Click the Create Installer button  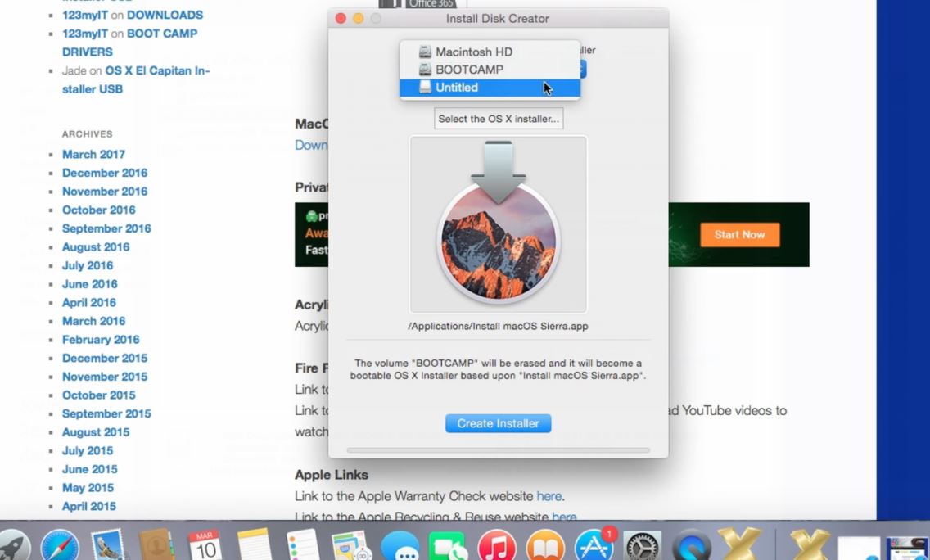[499, 423]
